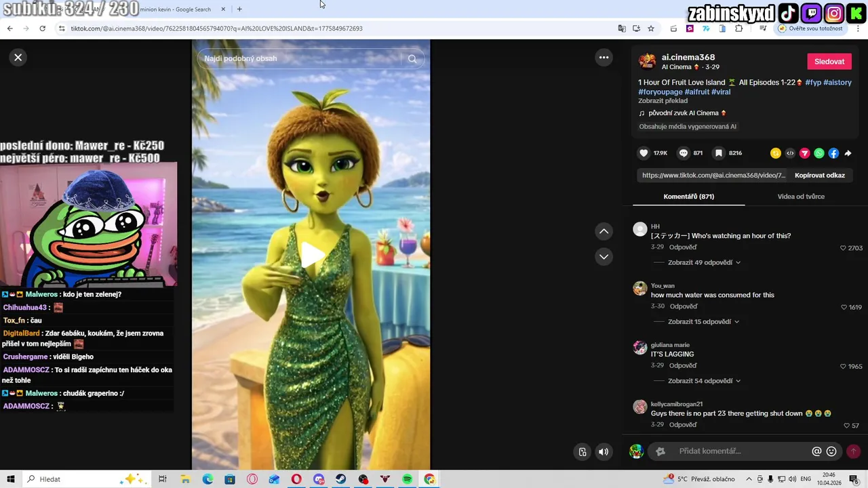Expand Zobrazit 49 odpovědí replies
Viewport: 868px width, 488px height.
coord(704,262)
